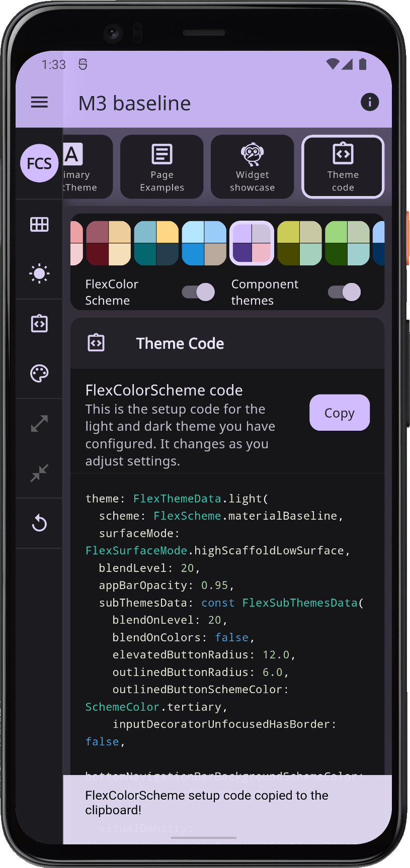Select the teal and yellow color scheme swatch
This screenshot has height=868, width=410.
156,243
